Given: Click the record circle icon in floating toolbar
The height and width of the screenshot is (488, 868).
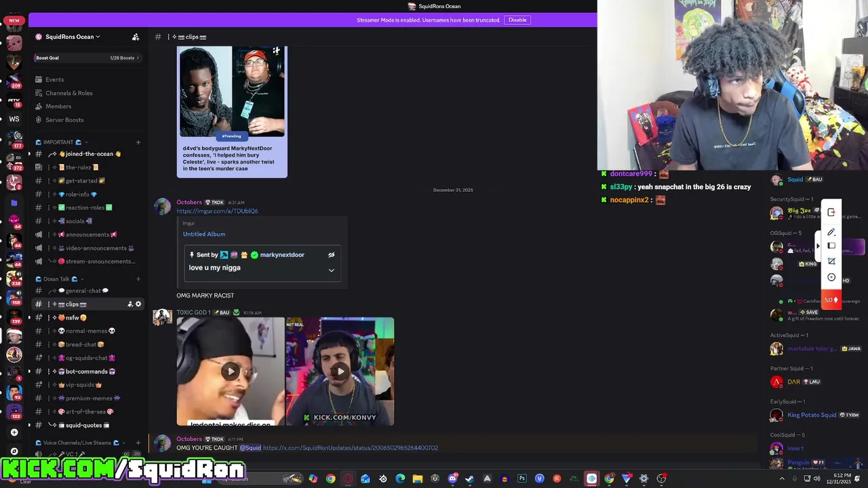Looking at the screenshot, I should click(831, 277).
